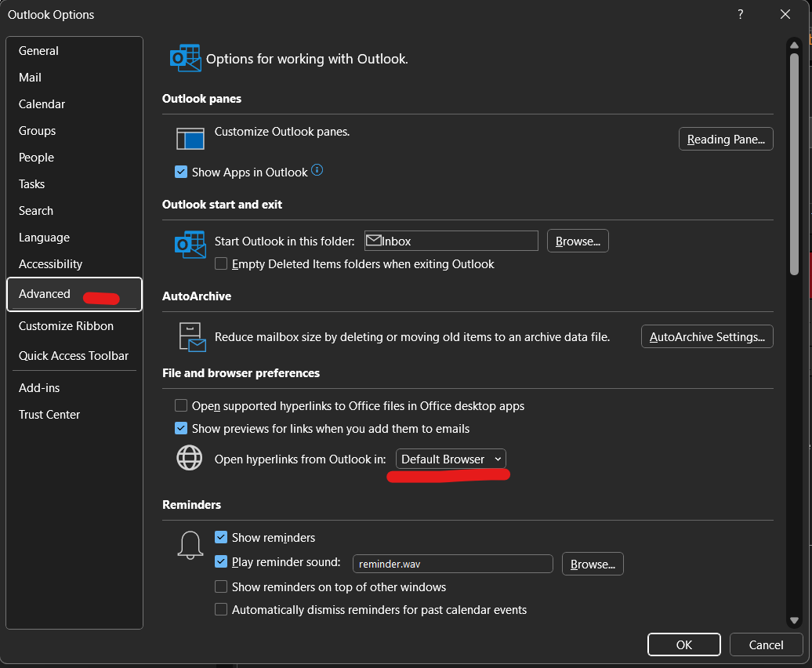Click the Start Outlook folder Inbox field
Viewport: 812px width, 668px height.
coord(451,241)
